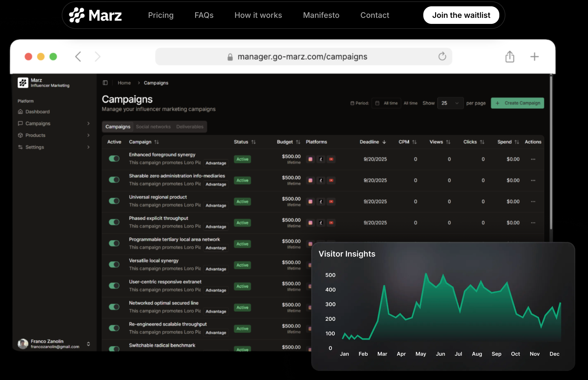This screenshot has width=588, height=380.
Task: Toggle off Enhanced foreground synergy campaign
Action: tap(114, 158)
